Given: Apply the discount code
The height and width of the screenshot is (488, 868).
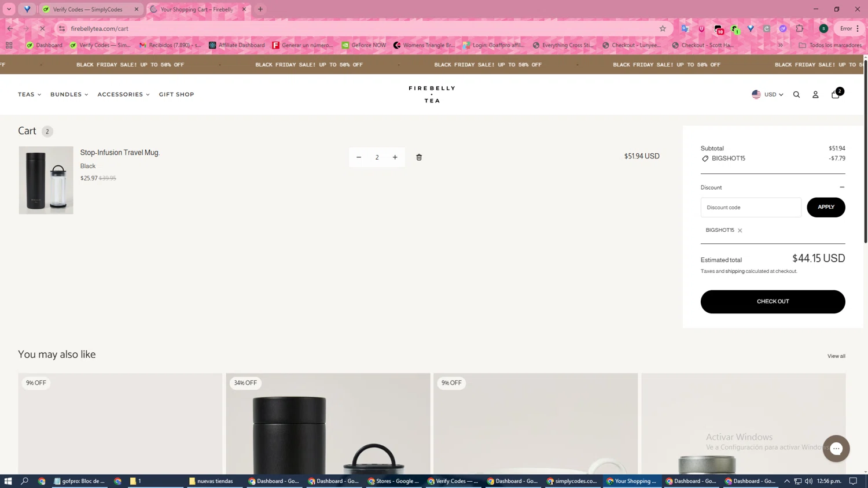Looking at the screenshot, I should pos(826,208).
